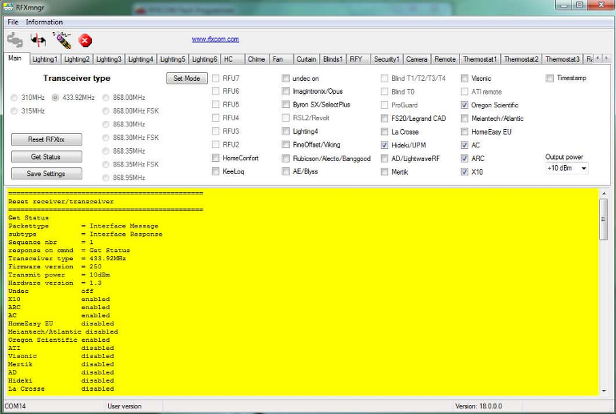Open the Output power dropdown
Image resolution: width=616 pixels, height=414 pixels.
[x=566, y=168]
